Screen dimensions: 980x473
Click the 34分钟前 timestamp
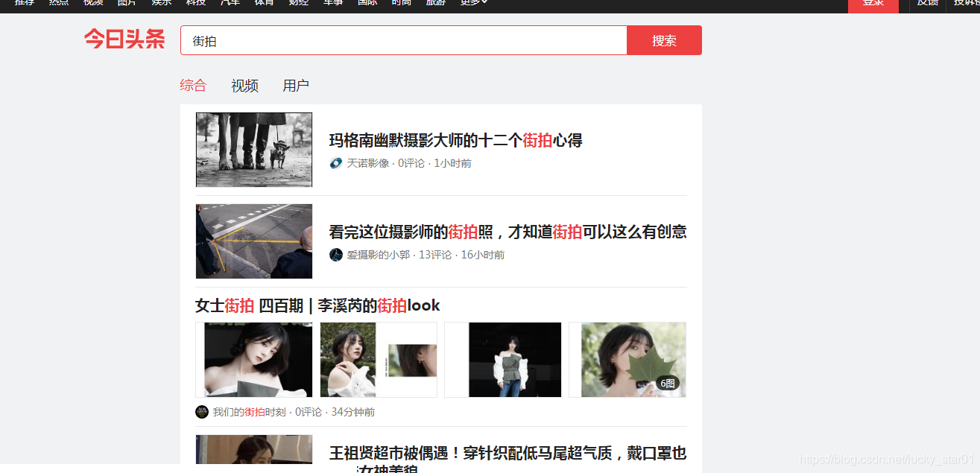[353, 412]
